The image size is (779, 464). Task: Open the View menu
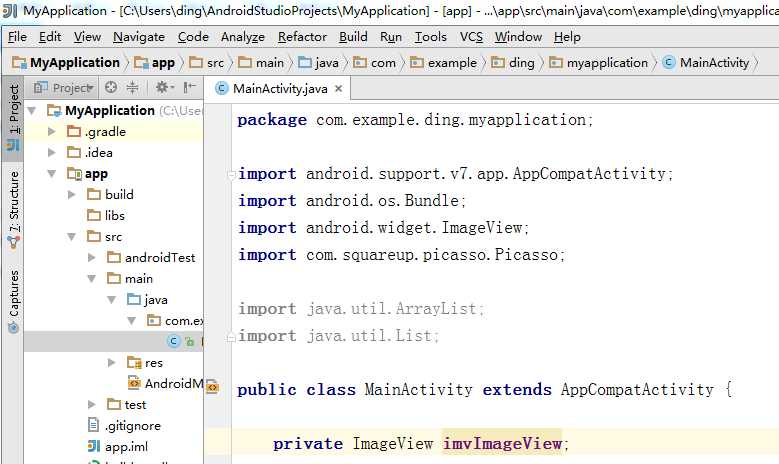point(87,37)
